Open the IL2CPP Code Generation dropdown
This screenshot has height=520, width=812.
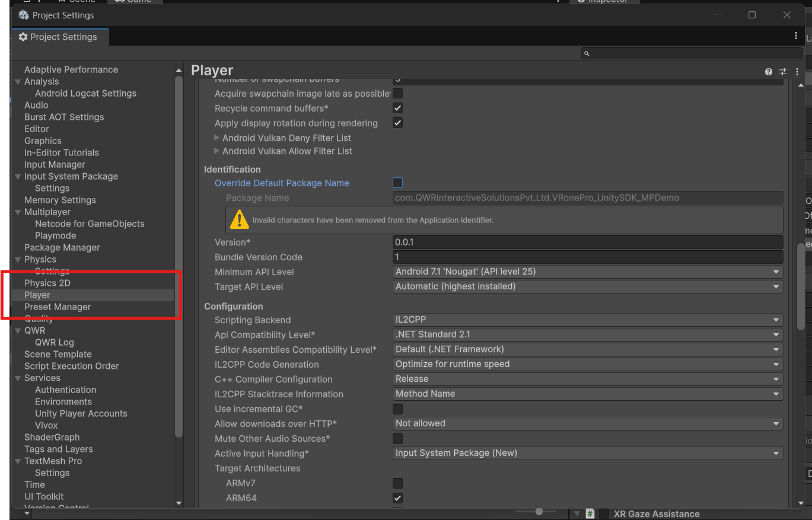(588, 364)
